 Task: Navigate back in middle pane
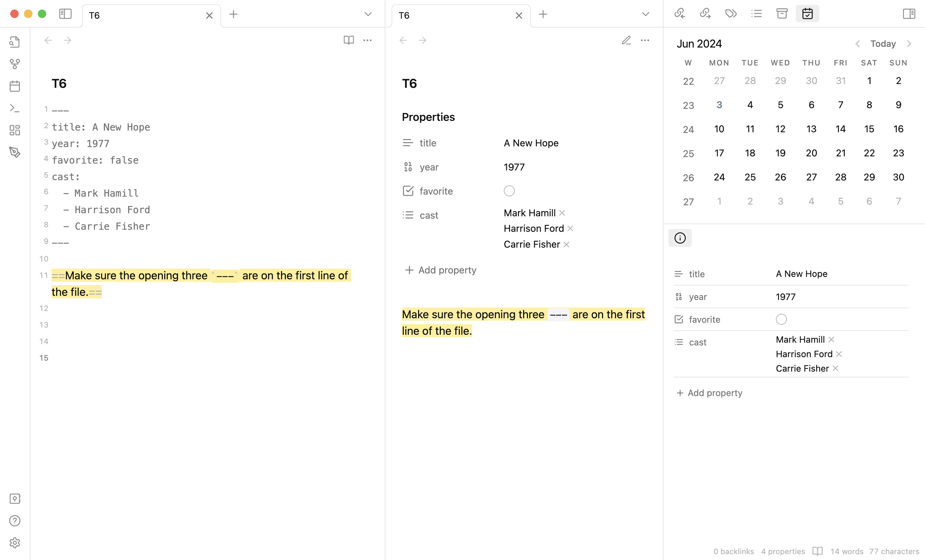pyautogui.click(x=404, y=40)
